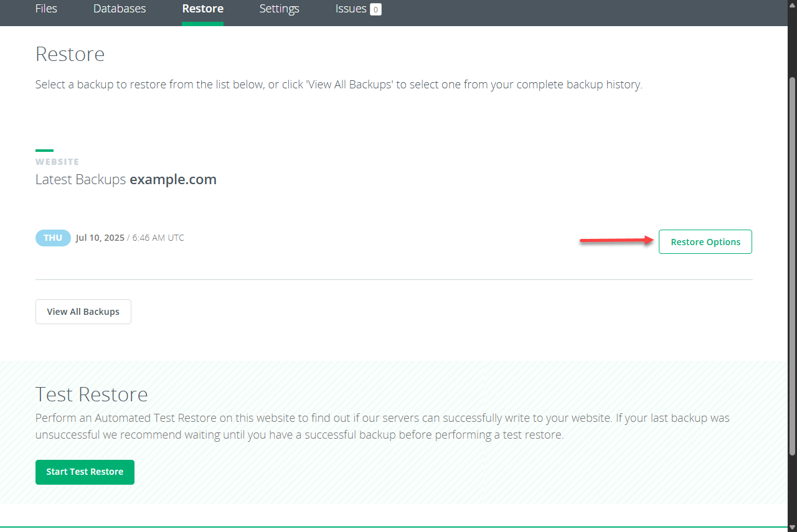This screenshot has height=532, width=797.
Task: Click the WEBSITE section label
Action: [x=57, y=162]
